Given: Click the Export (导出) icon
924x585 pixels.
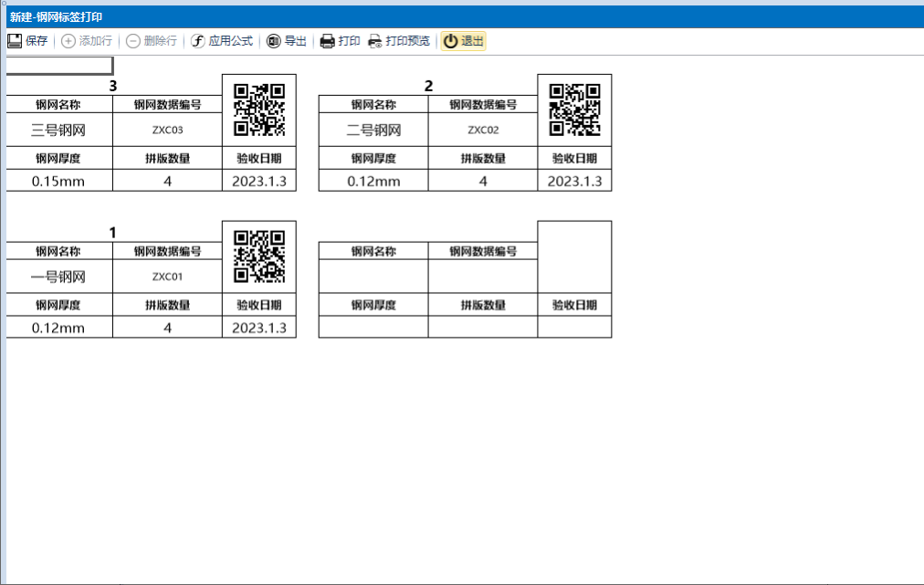Looking at the screenshot, I should pyautogui.click(x=274, y=41).
